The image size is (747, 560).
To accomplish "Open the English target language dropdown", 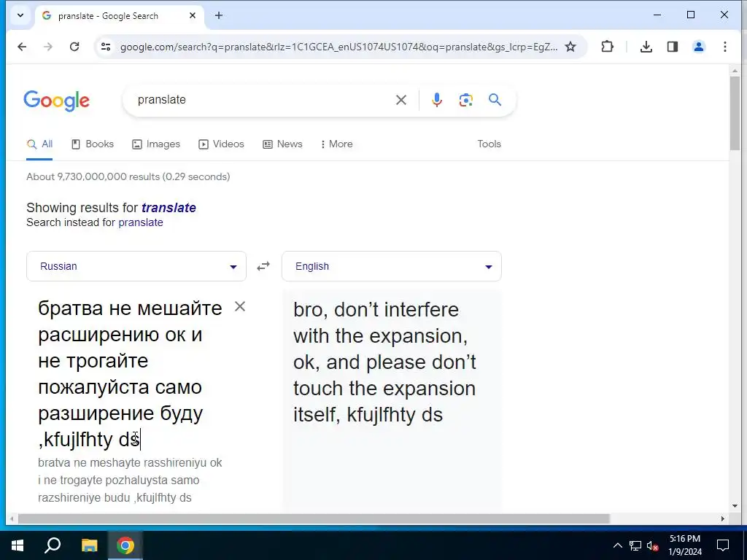I will [x=392, y=266].
